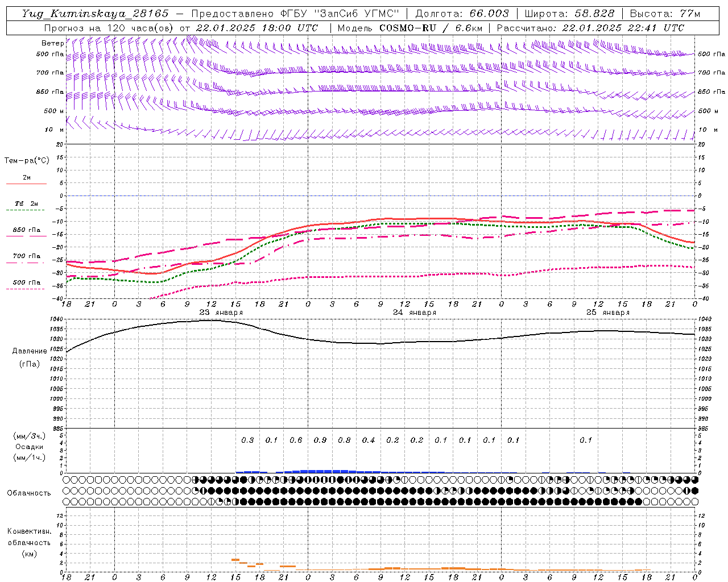Screen dimensions: 728x582
Task: Click the Давление pressure panel label
Action: (30, 351)
